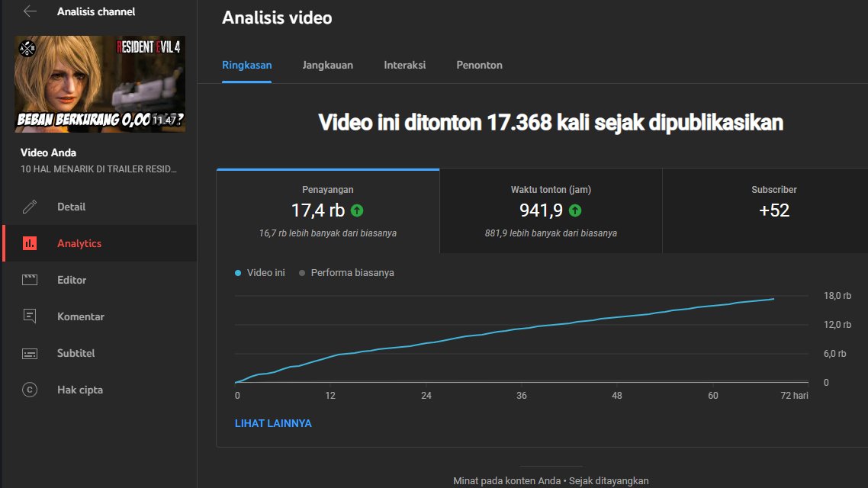This screenshot has height=488, width=868.
Task: Click the 881,9 lebih banyak dari biasanya text
Action: tap(551, 233)
